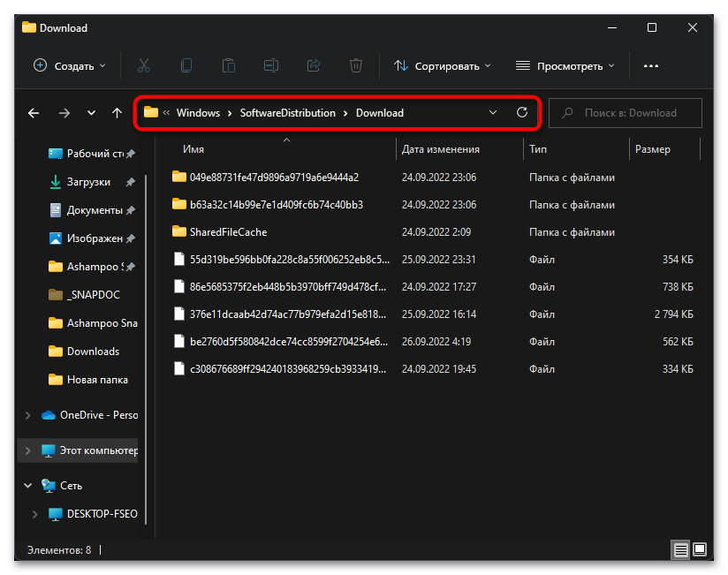Select Сеть in navigation pane
The height and width of the screenshot is (575, 728).
(62, 486)
